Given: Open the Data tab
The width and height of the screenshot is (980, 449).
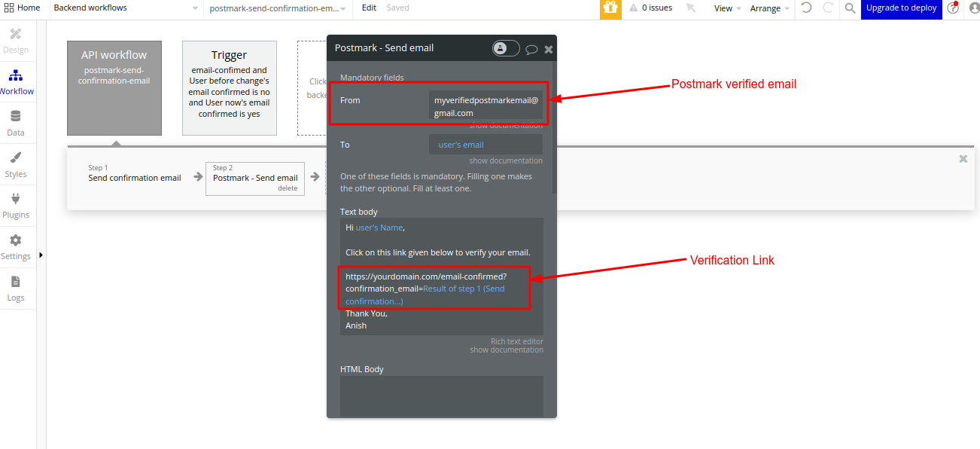Looking at the screenshot, I should pos(16,123).
